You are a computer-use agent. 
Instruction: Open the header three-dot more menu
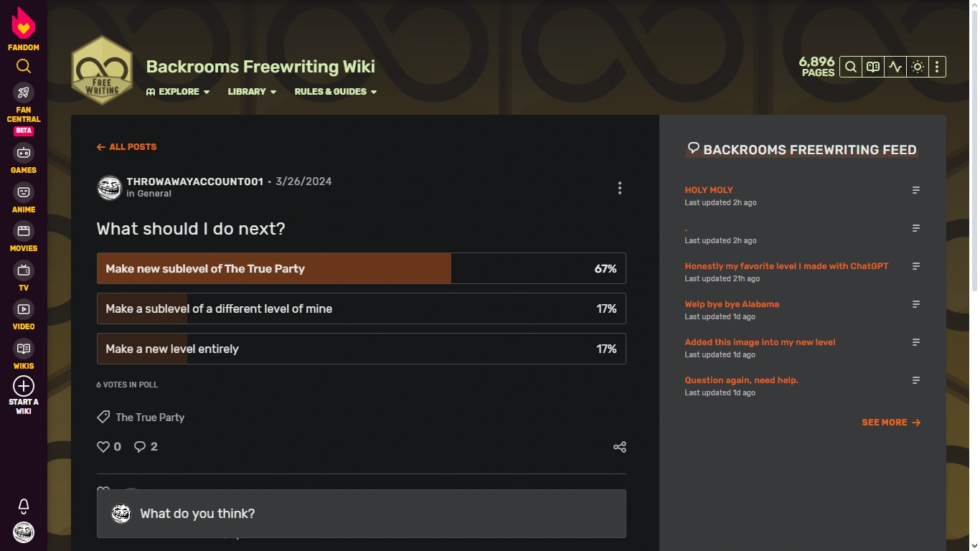coord(937,67)
